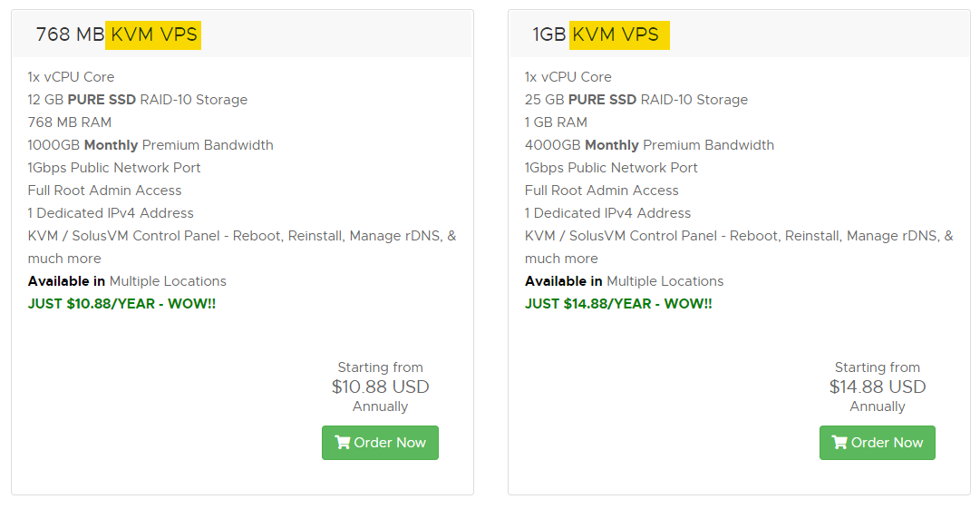The width and height of the screenshot is (980, 509).
Task: Select the $10.88 USD price label
Action: pos(380,387)
